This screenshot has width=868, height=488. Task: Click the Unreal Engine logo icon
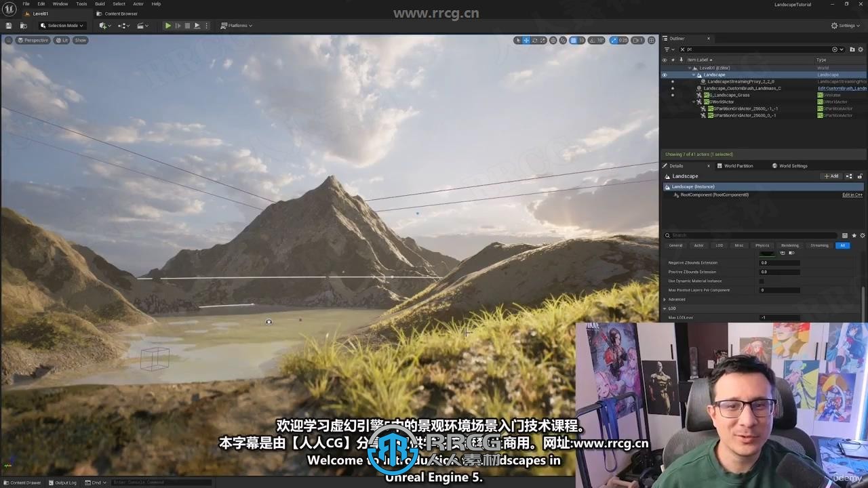9,8
